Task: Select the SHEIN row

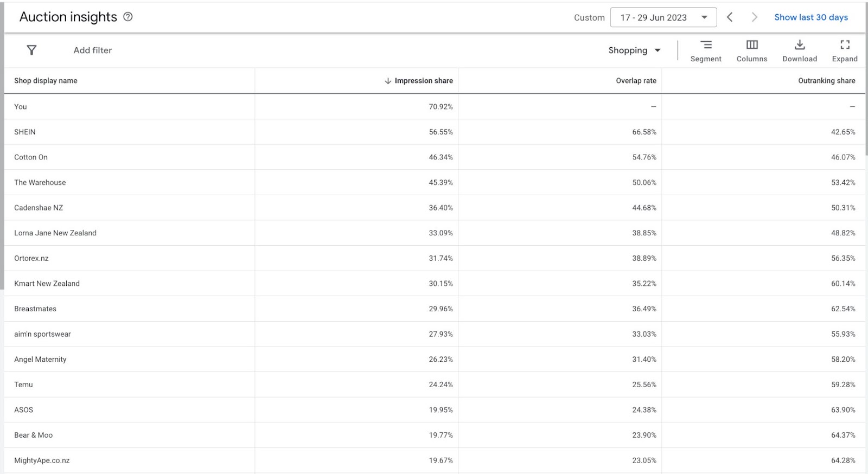Action: point(434,132)
